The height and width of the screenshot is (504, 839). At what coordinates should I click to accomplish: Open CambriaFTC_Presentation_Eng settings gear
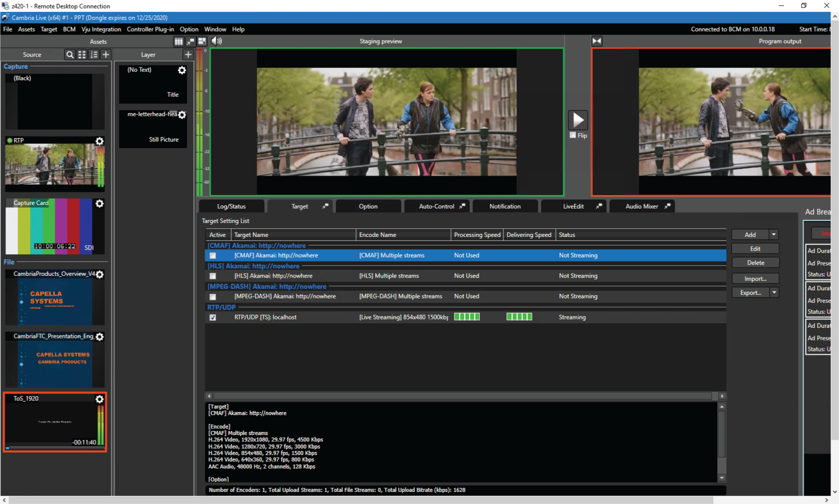(99, 337)
